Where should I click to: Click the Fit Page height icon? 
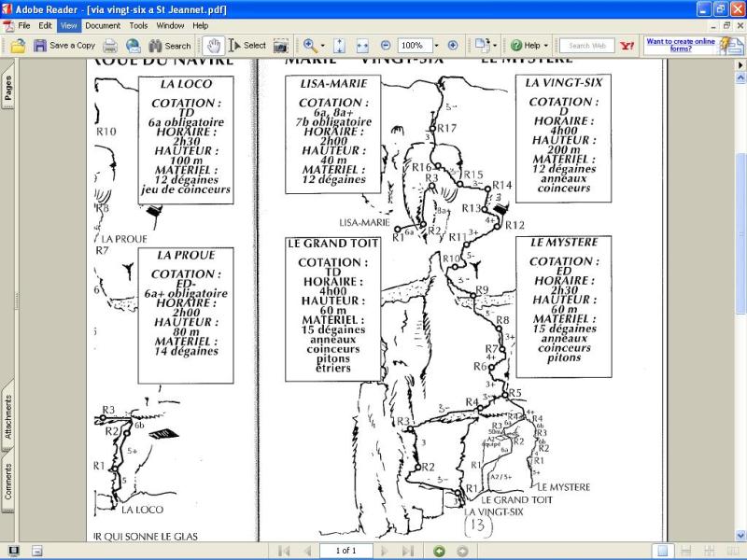click(339, 46)
